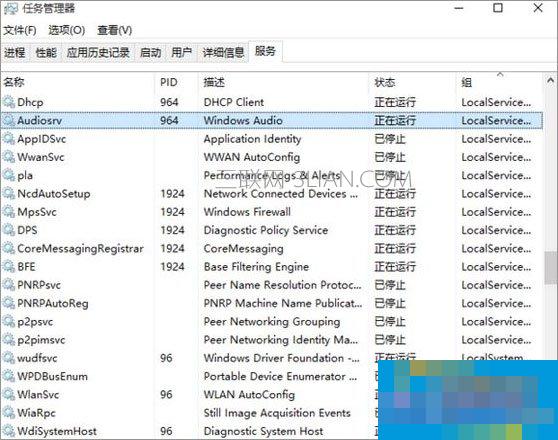Click the Network Connected Devices description
Image resolution: width=558 pixels, height=440 pixels.
click(281, 194)
